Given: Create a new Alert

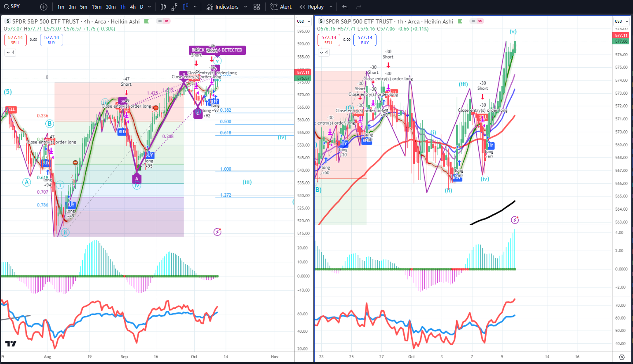Looking at the screenshot, I should point(281,7).
